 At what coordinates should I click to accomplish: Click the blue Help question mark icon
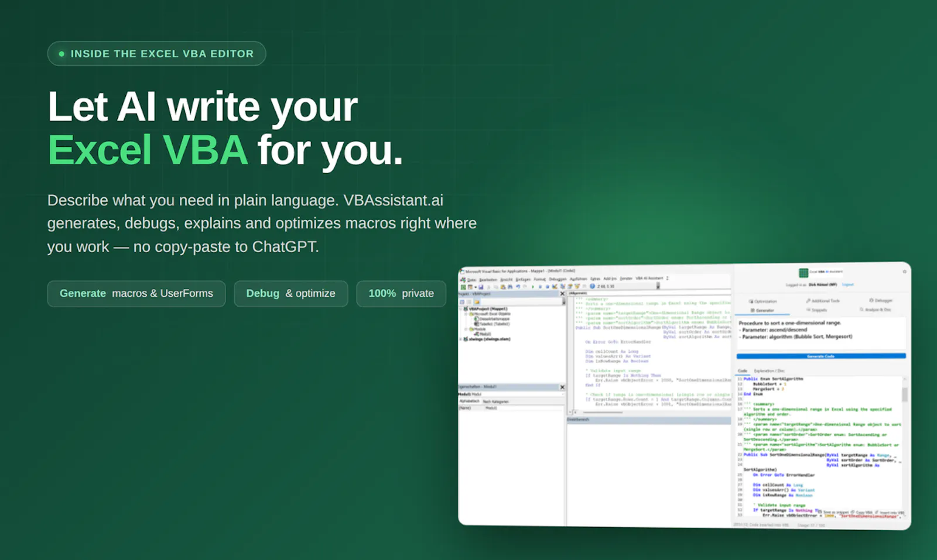(x=592, y=286)
